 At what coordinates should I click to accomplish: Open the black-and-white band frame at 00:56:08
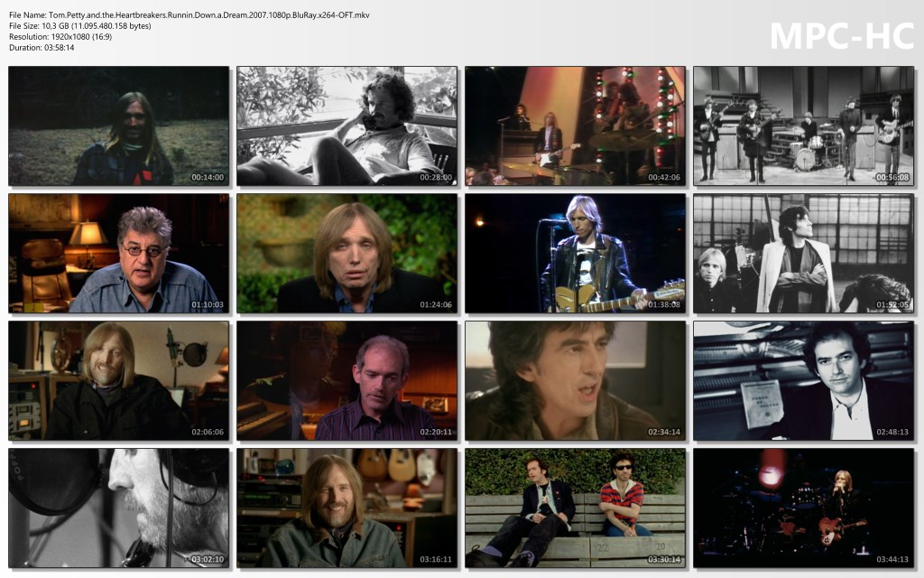pyautogui.click(x=803, y=126)
